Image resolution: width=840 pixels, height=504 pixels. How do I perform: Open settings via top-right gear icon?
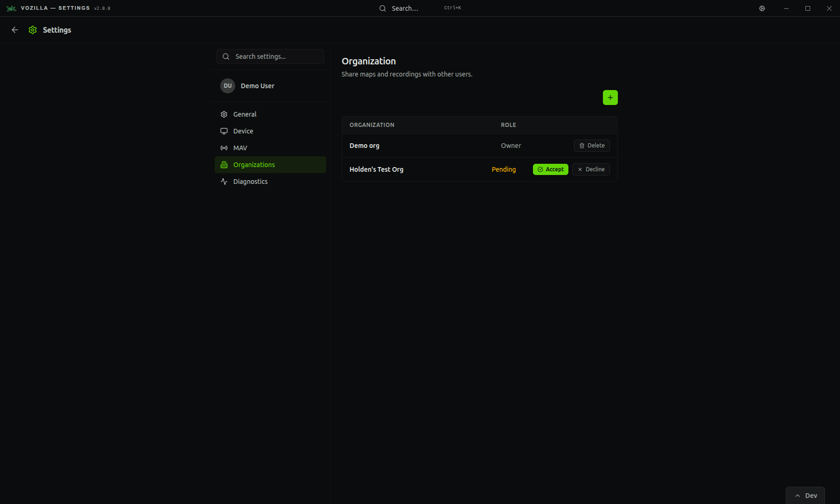[x=762, y=8]
